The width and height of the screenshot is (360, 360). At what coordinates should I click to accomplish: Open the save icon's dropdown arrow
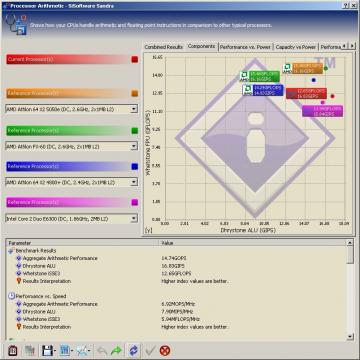coord(55,351)
